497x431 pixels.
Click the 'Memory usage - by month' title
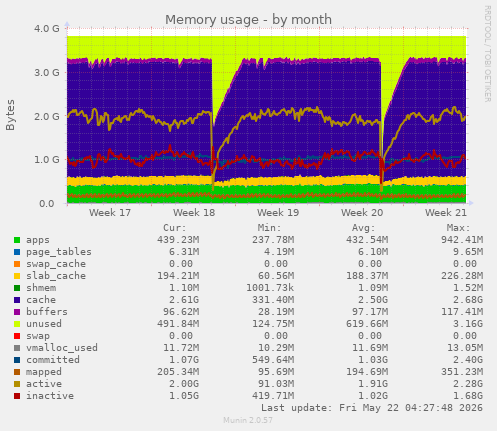[x=249, y=20]
